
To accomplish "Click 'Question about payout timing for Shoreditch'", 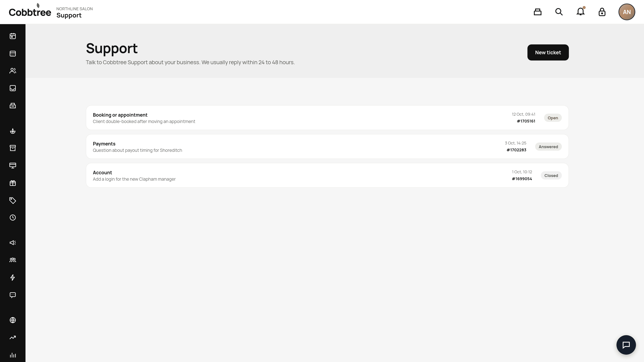I will click(x=138, y=150).
